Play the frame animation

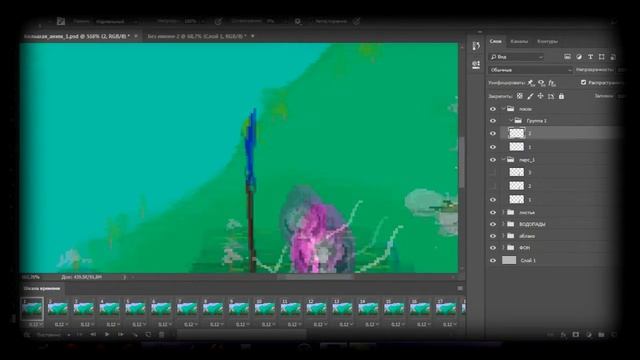tap(107, 334)
